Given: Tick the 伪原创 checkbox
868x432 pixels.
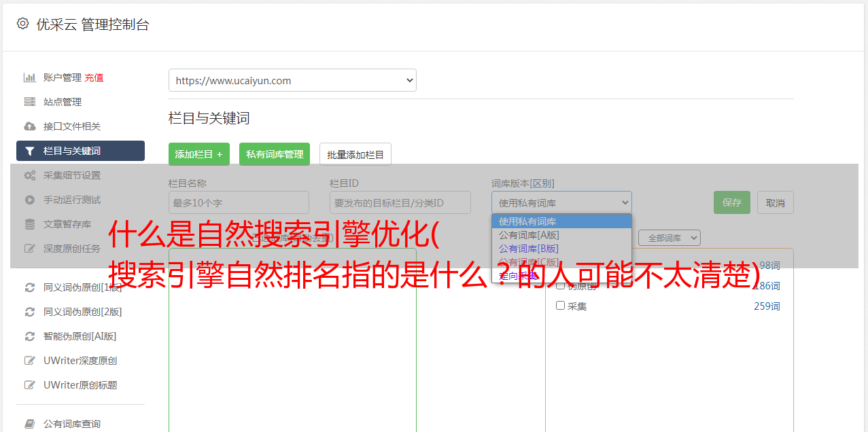Looking at the screenshot, I should (x=561, y=285).
